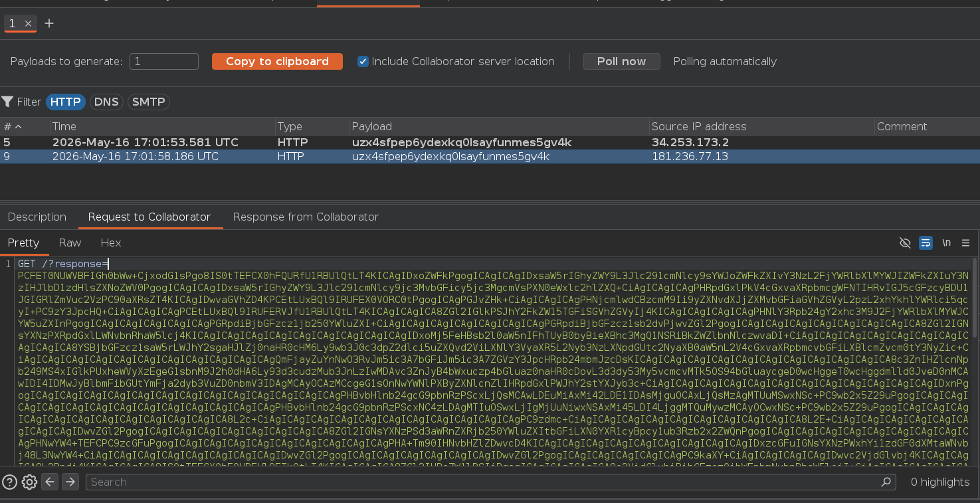Sort by Source IP address column header
The image size is (980, 503).
tap(761, 126)
